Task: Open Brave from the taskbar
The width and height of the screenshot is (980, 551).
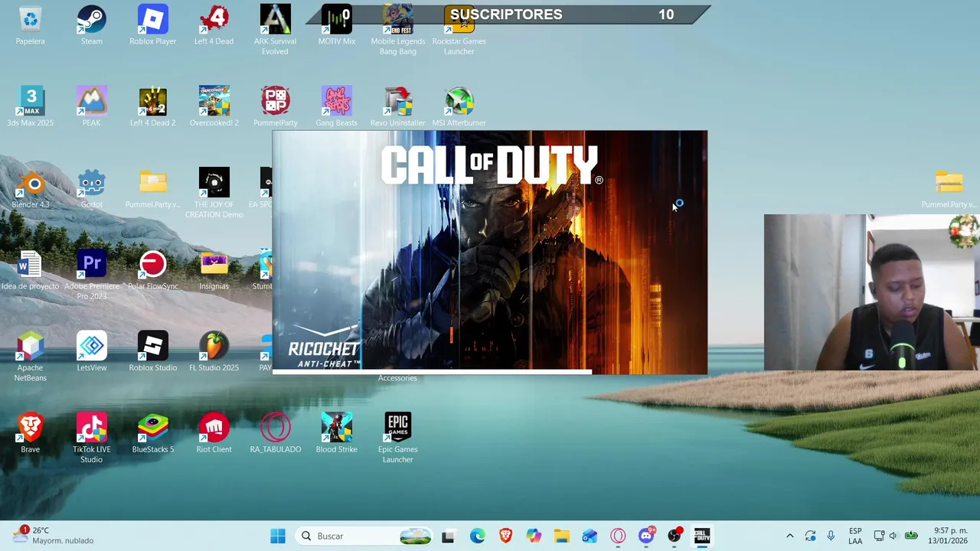Action: [505, 536]
